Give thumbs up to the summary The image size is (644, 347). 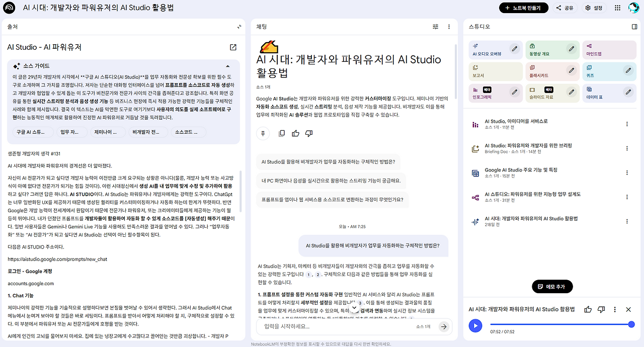coord(295,133)
